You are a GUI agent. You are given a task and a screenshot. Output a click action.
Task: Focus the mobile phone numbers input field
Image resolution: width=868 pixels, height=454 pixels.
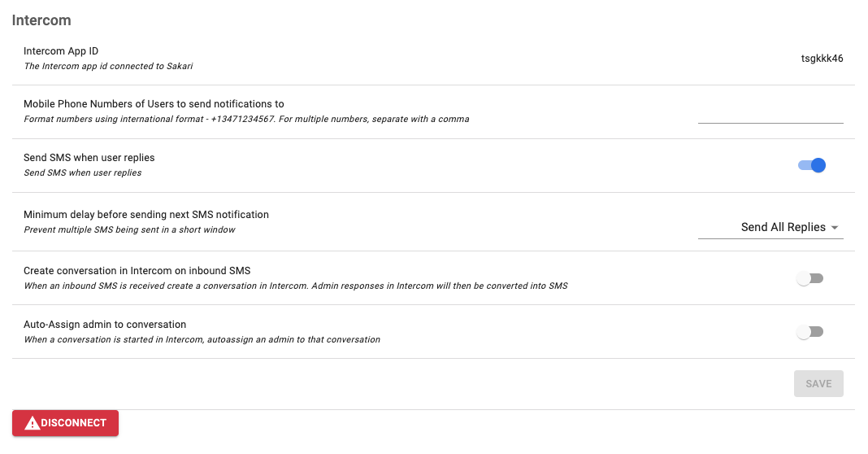coord(770,113)
